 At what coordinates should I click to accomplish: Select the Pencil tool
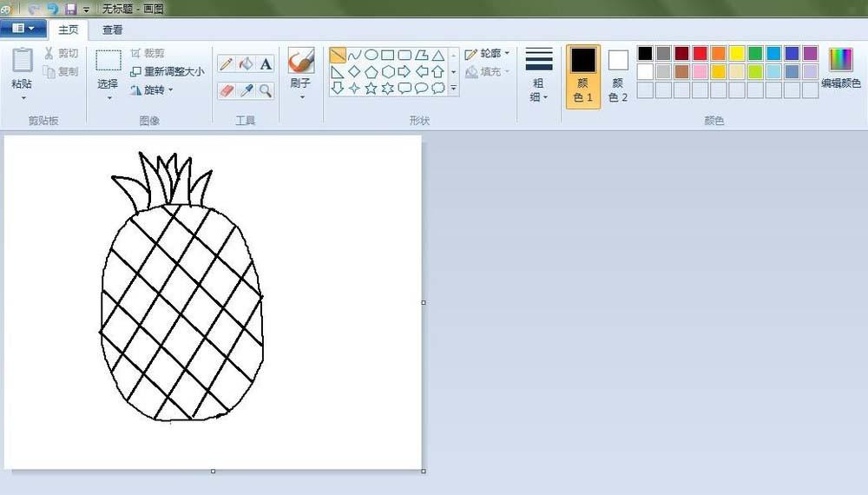pos(226,63)
